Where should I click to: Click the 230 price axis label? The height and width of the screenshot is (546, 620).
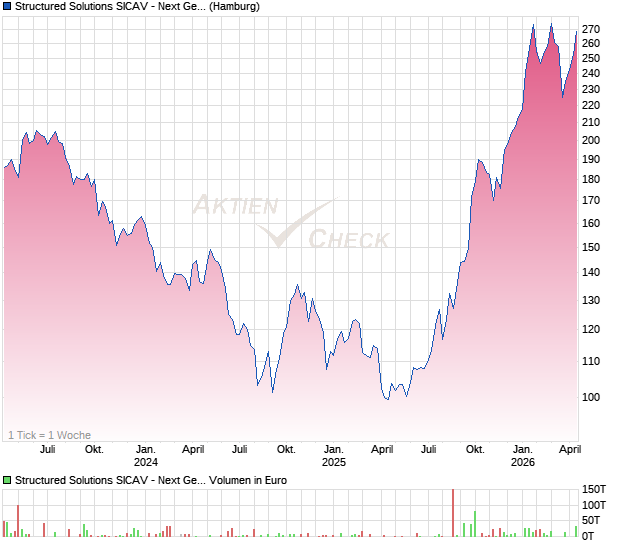[591, 89]
